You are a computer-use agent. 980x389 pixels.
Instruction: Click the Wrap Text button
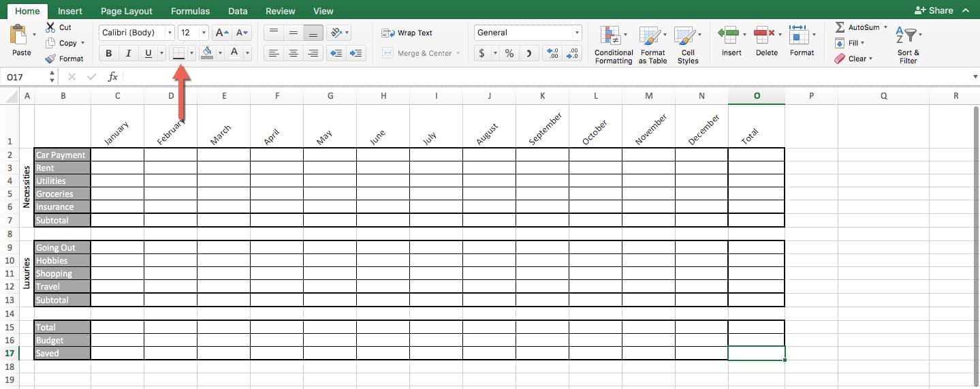407,33
